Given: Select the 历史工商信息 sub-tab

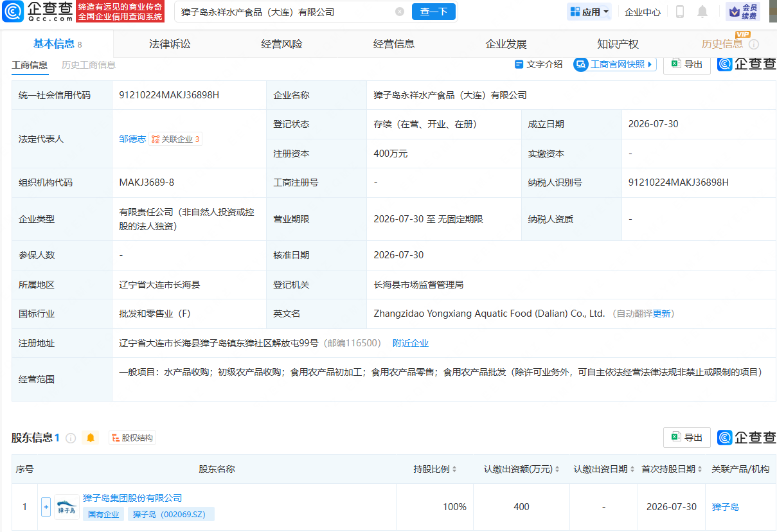Looking at the screenshot, I should tap(89, 64).
